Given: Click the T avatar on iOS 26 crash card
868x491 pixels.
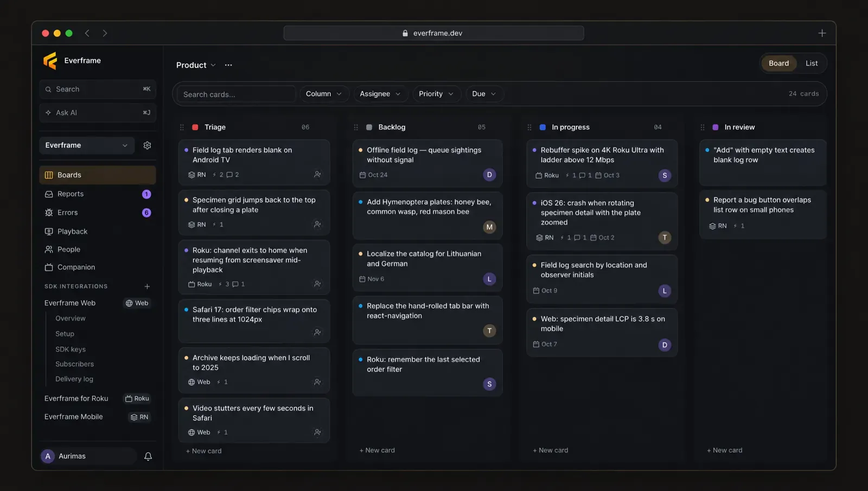Looking at the screenshot, I should pos(665,238).
